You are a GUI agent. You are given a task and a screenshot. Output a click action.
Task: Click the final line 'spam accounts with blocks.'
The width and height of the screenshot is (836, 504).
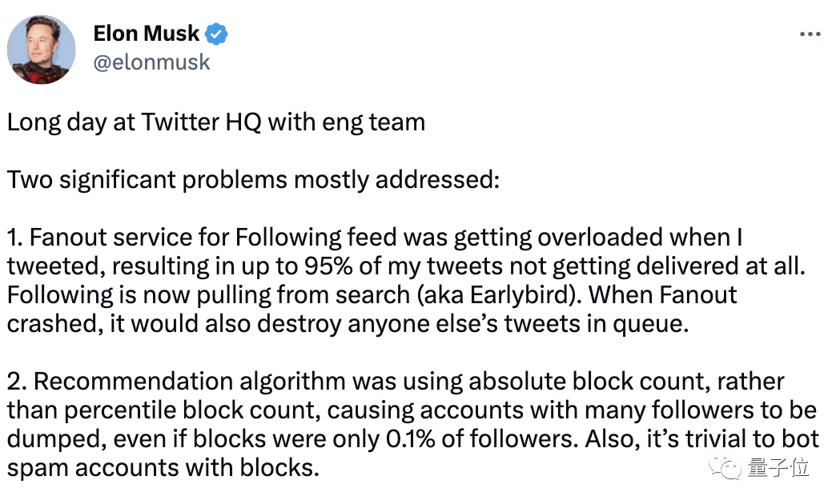click(163, 468)
